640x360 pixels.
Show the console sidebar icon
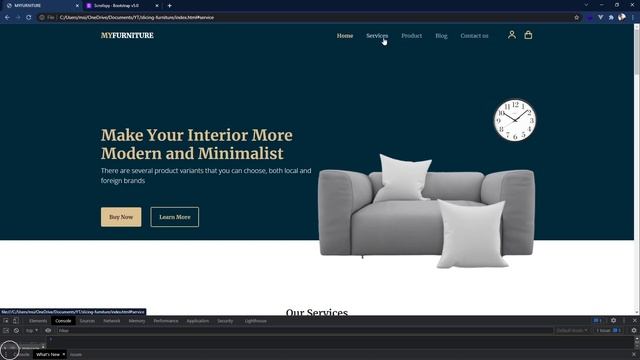(x=6, y=331)
